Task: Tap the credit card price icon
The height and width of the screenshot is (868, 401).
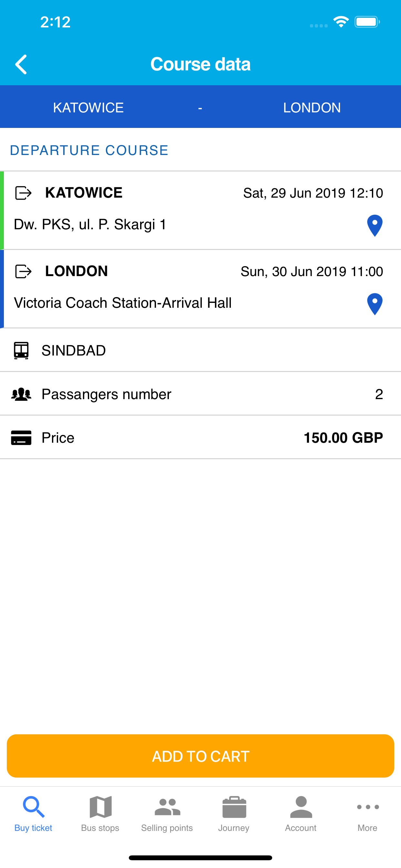Action: pos(21,438)
